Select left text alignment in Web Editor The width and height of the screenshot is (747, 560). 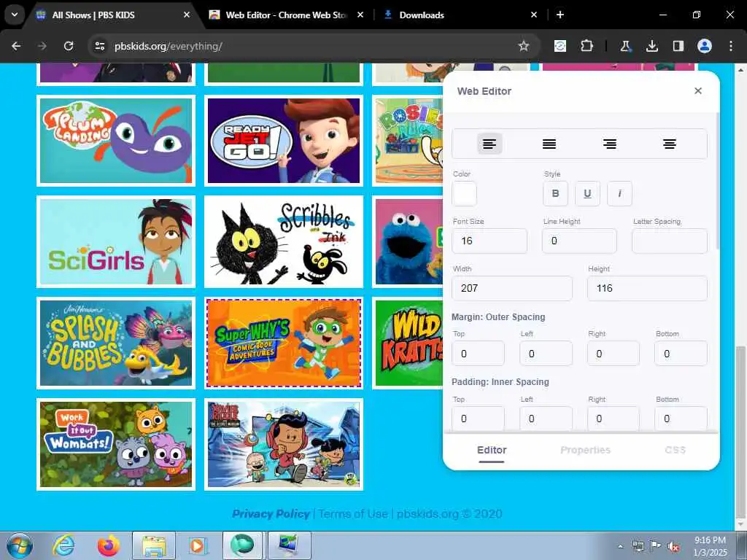(x=489, y=144)
